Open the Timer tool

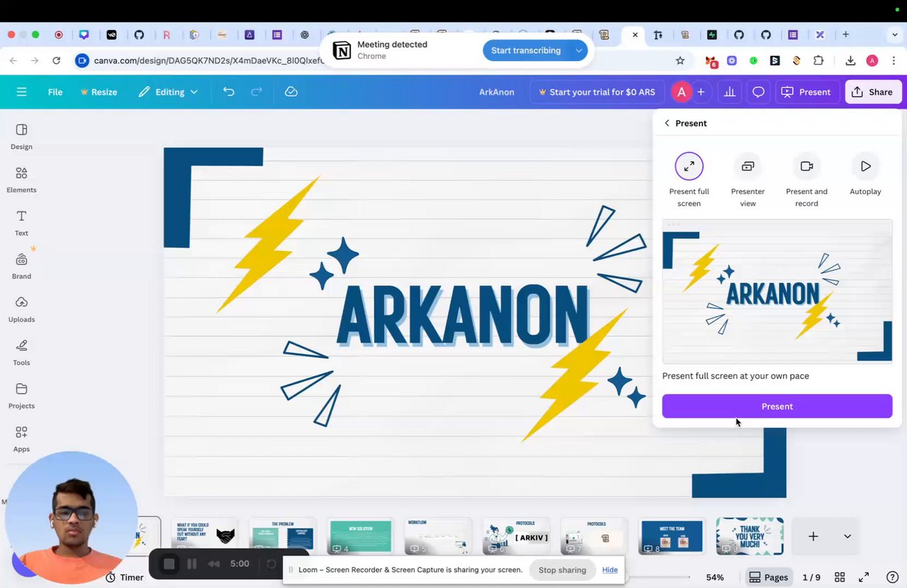pos(125,577)
